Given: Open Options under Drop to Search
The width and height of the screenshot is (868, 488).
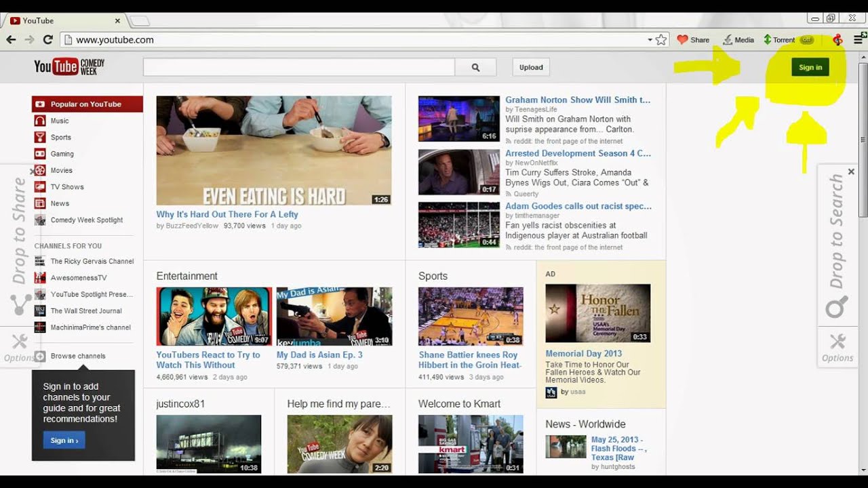Looking at the screenshot, I should tap(838, 348).
